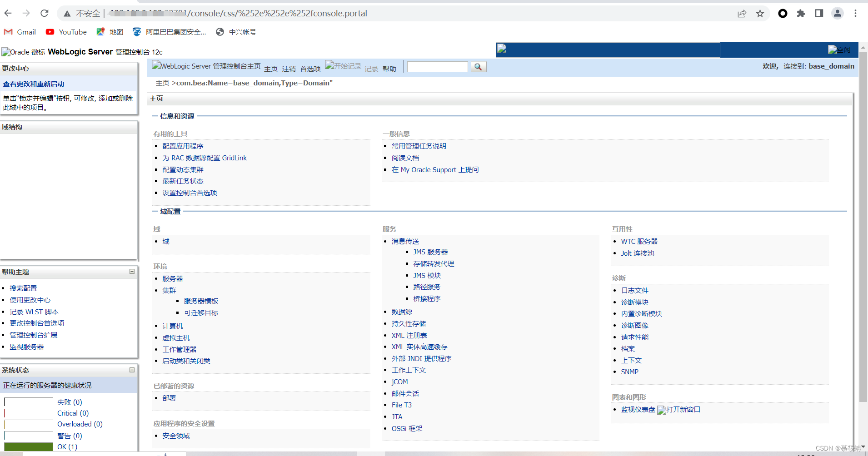
Task: Collapse the 系统状态 panel
Action: coord(132,370)
